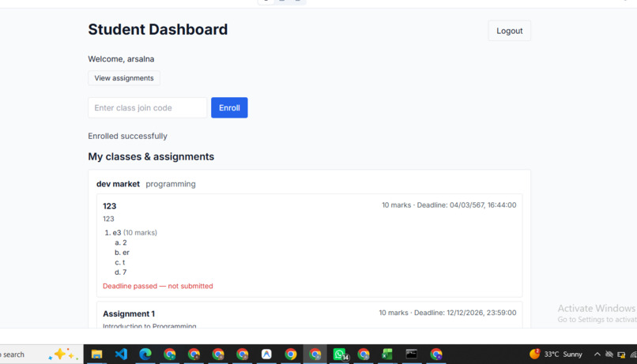Click the bold 123 assignment title
This screenshot has height=364, width=637.
(x=109, y=206)
